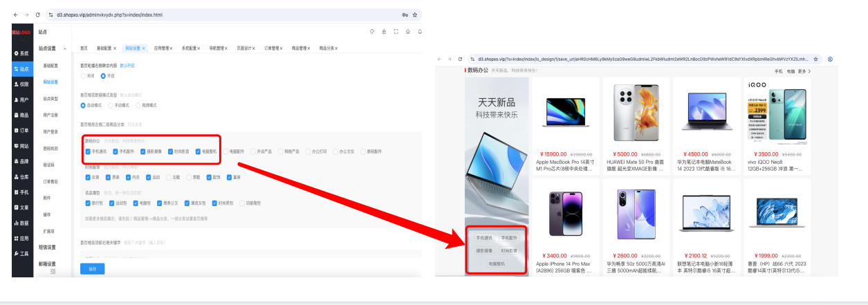Choose the 手动模式 radio option
Image resolution: width=868 pixels, height=305 pixels.
120,105
